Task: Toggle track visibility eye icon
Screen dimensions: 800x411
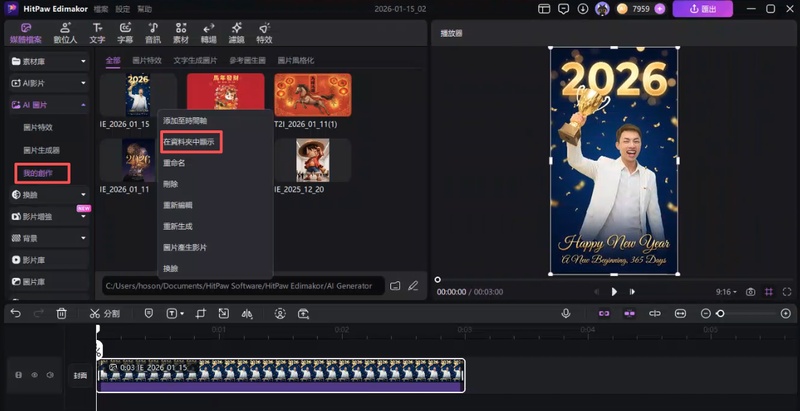Action: 33,375
